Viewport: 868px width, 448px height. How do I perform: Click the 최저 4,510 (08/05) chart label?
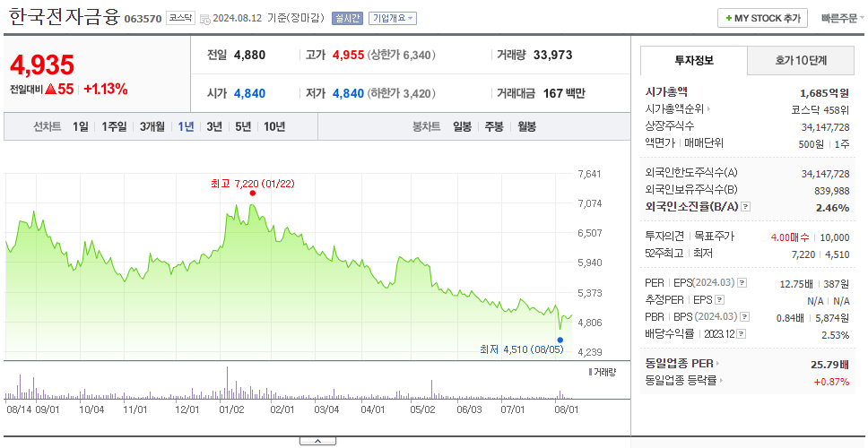click(x=522, y=349)
